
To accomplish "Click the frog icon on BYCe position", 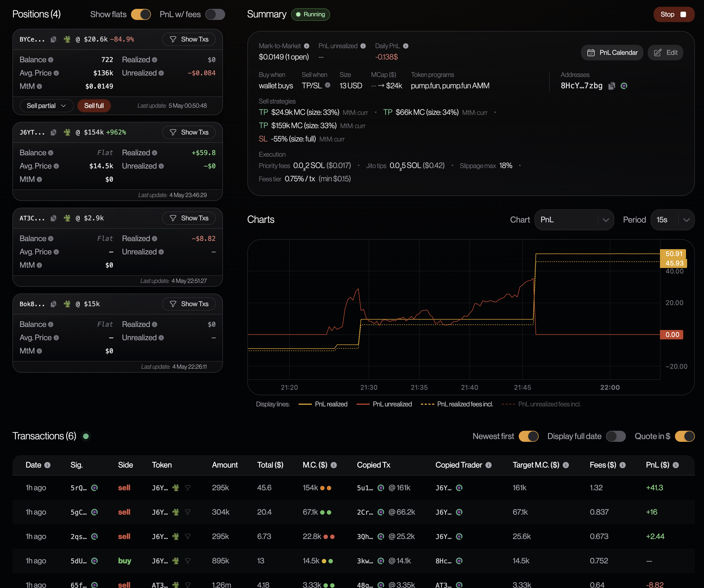I will pos(67,39).
